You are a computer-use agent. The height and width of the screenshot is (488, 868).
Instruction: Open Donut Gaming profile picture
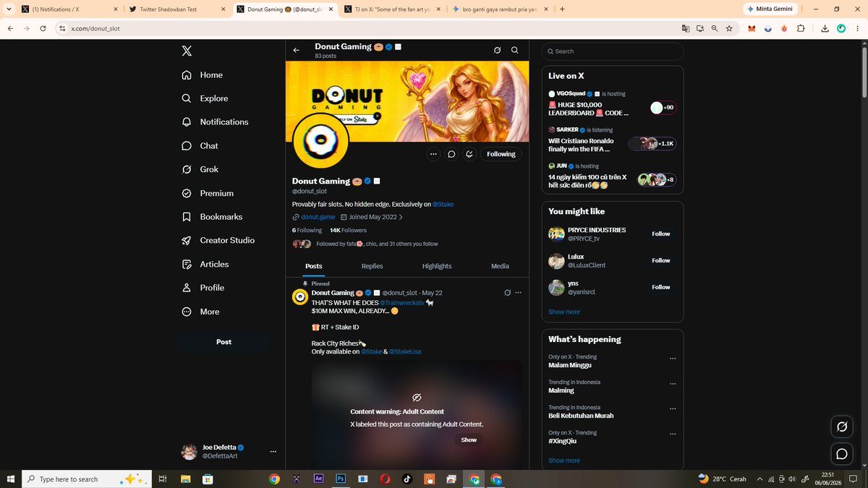pos(320,142)
